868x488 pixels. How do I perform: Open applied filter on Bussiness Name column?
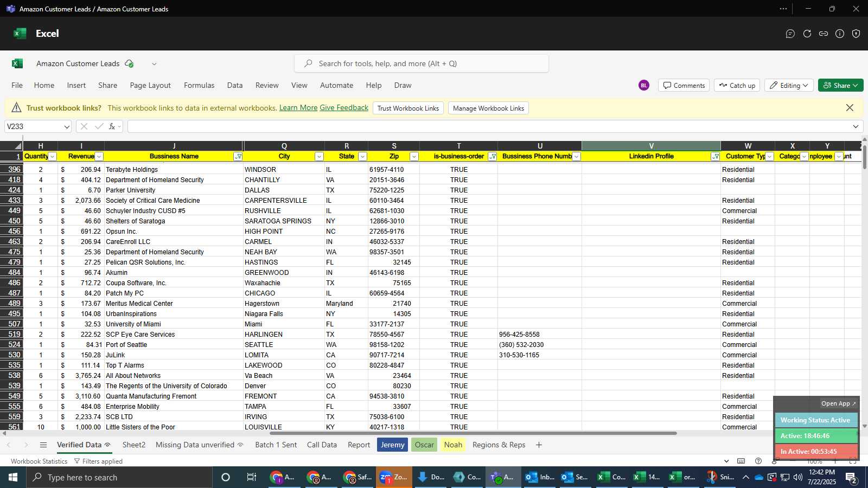(x=238, y=157)
